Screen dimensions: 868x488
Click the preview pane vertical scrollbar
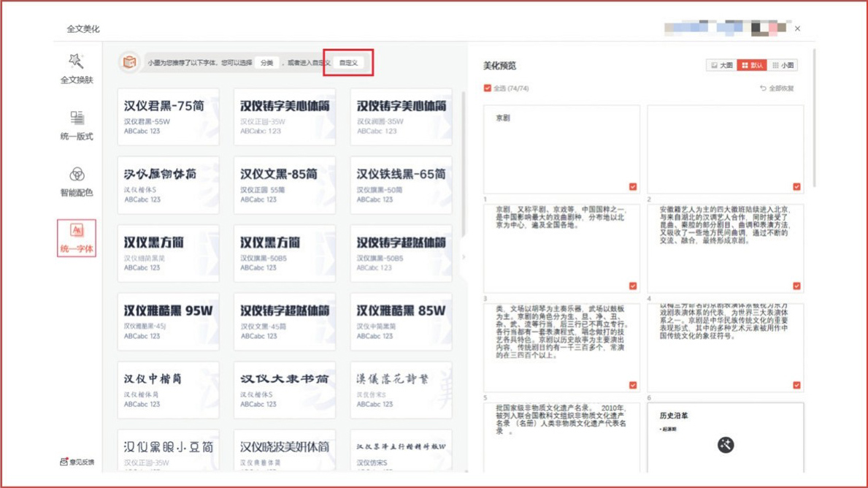(814, 118)
